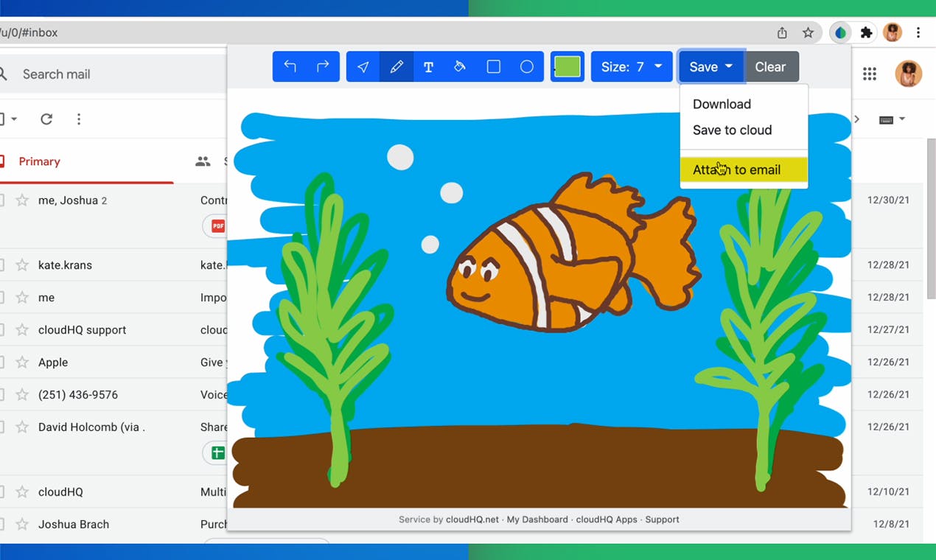Switch to the Primary tab
The height and width of the screenshot is (560, 936).
tap(40, 161)
